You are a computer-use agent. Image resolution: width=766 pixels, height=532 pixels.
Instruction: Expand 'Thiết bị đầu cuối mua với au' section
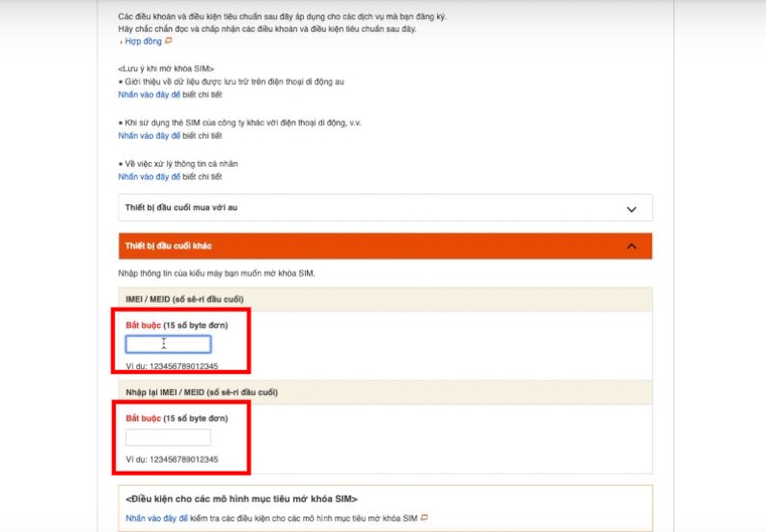click(385, 208)
